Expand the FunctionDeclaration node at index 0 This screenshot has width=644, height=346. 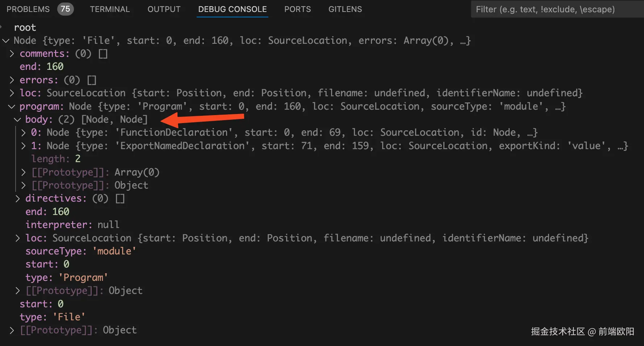[x=24, y=132]
